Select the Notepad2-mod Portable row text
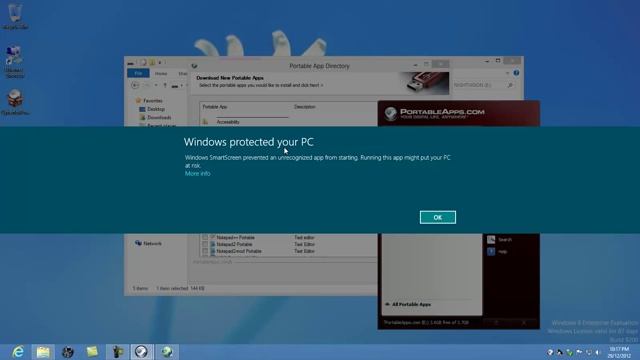Image resolution: width=640 pixels, height=360 pixels. point(239,251)
